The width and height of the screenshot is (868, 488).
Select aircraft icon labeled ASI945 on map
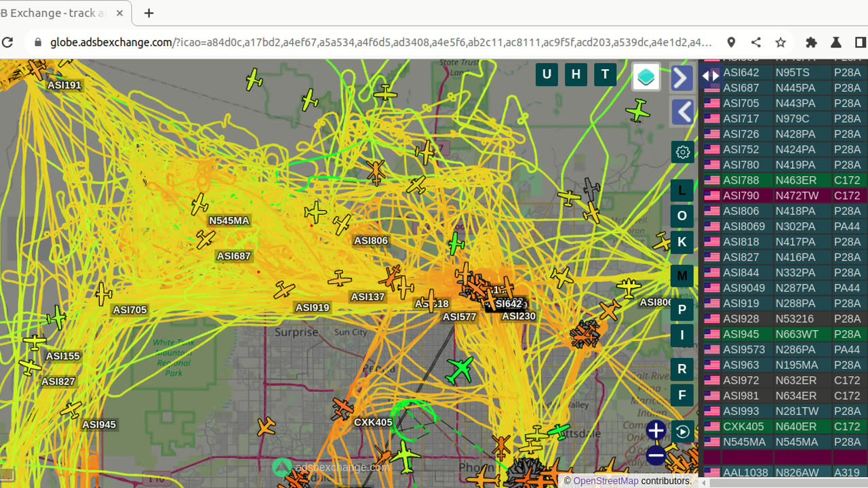71,410
